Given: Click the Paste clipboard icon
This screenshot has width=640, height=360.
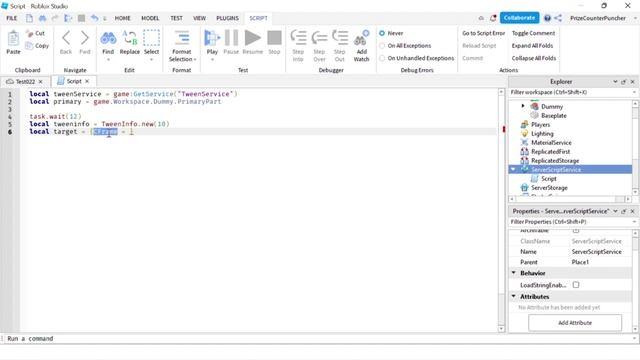Looking at the screenshot, I should (13, 39).
